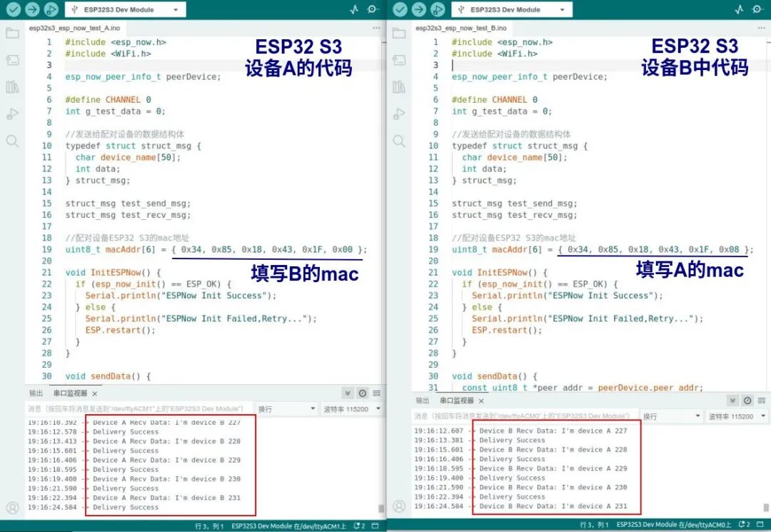Close the 串口监视器 tab in device A window
This screenshot has width=771, height=532.
point(94,394)
